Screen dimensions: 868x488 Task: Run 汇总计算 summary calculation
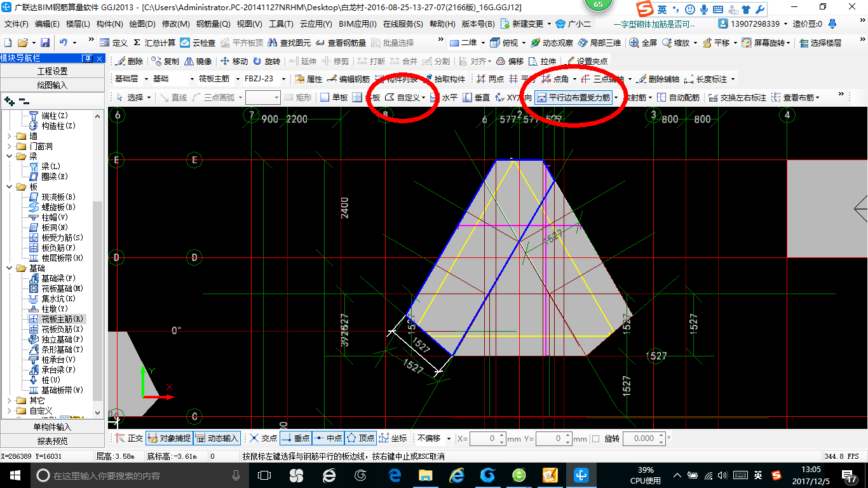(154, 43)
